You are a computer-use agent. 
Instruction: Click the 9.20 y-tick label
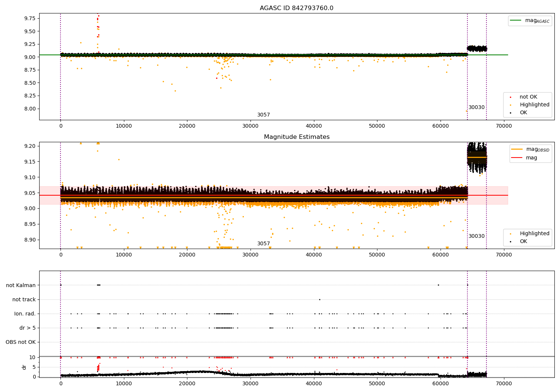[30, 146]
